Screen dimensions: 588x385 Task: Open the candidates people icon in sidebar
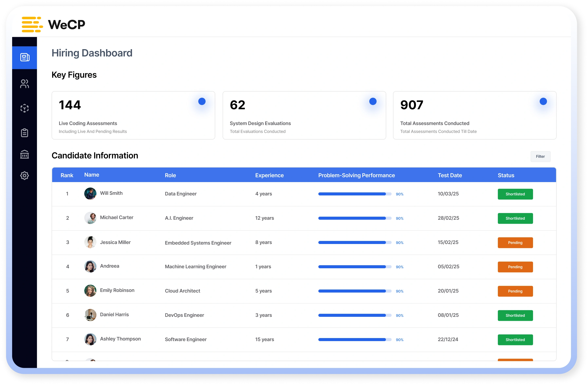pyautogui.click(x=25, y=84)
